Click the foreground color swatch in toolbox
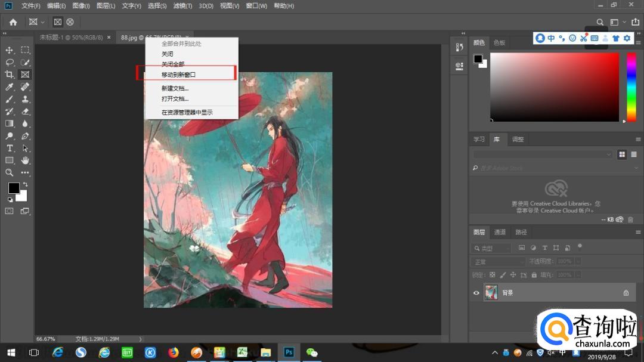Image resolution: width=644 pixels, height=362 pixels. click(x=14, y=188)
